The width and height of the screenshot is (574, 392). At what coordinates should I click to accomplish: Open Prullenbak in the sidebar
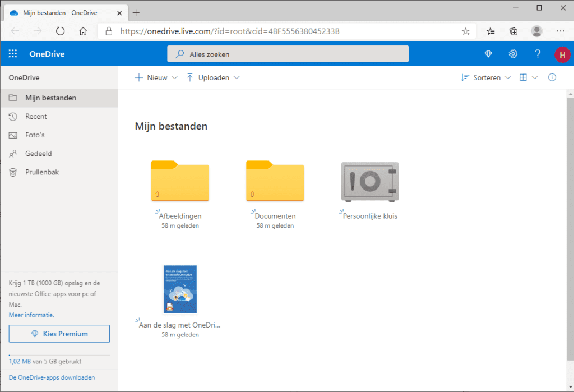[x=59, y=172]
